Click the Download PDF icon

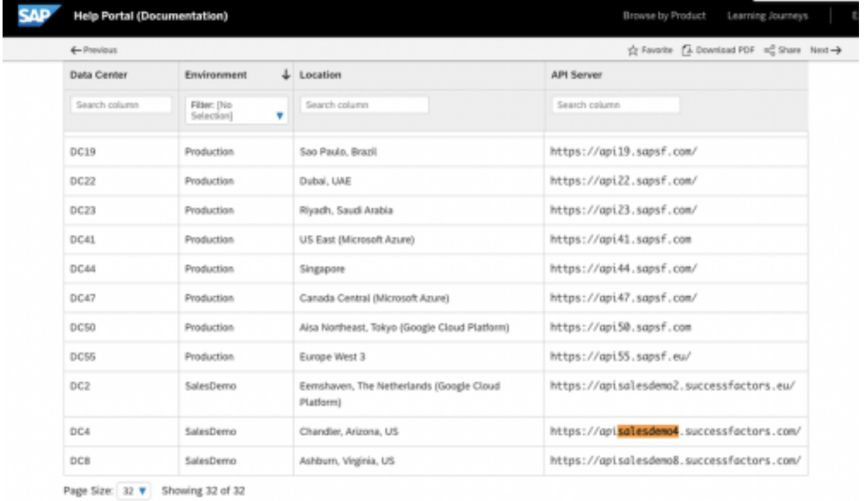pyautogui.click(x=687, y=50)
